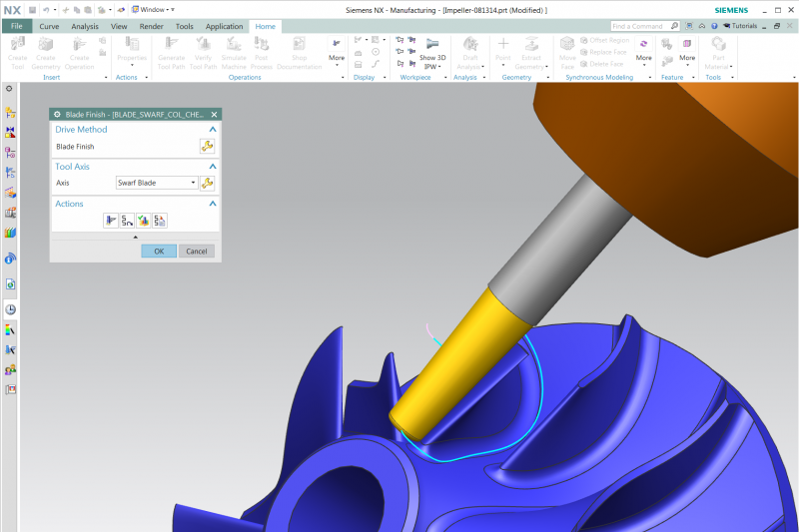The height and width of the screenshot is (532, 799).
Task: Click the Simulate Machine ribbon icon
Action: pyautogui.click(x=234, y=45)
